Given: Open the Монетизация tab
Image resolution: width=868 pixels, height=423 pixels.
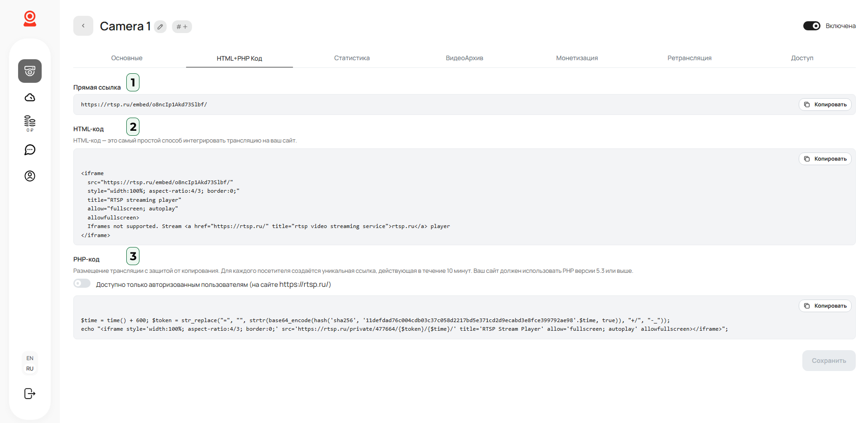Looking at the screenshot, I should (577, 58).
